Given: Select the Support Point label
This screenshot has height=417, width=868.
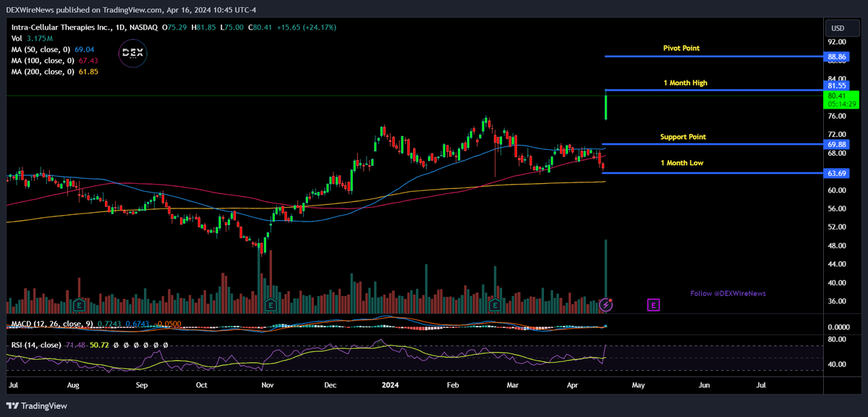Looking at the screenshot, I should pyautogui.click(x=683, y=137).
